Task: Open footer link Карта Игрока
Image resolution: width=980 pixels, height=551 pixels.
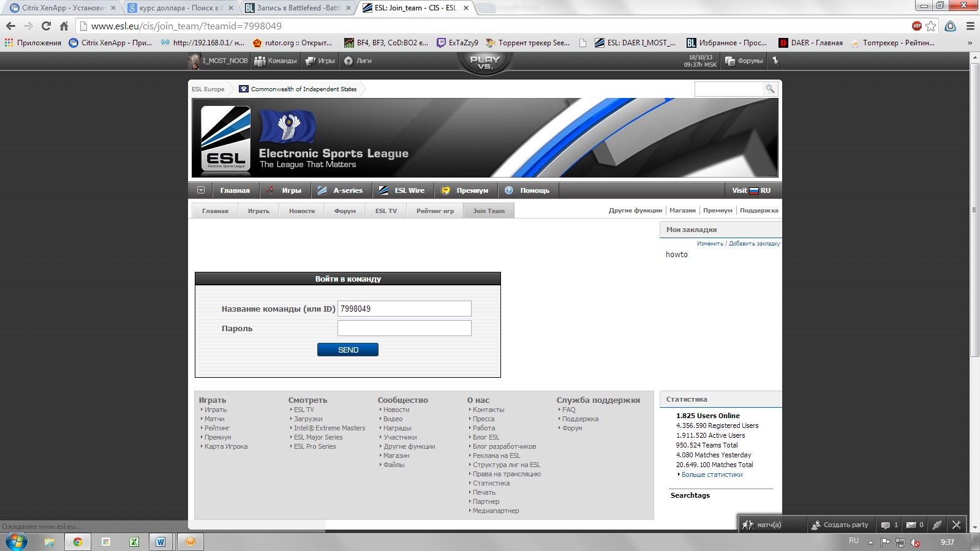Action: point(225,446)
